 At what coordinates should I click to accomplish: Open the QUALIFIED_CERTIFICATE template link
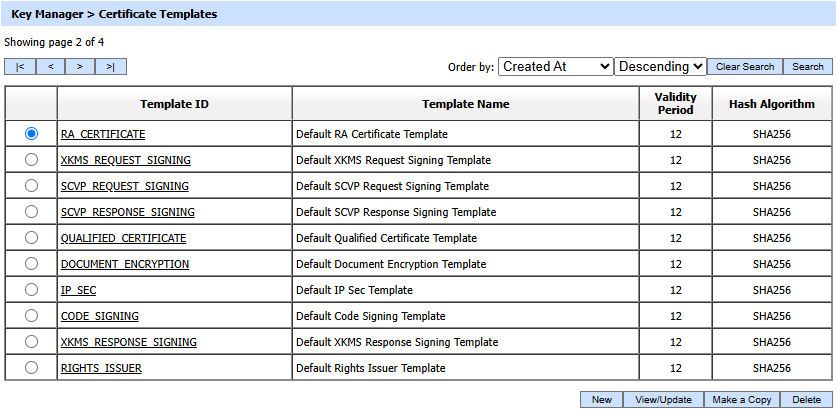(x=123, y=238)
